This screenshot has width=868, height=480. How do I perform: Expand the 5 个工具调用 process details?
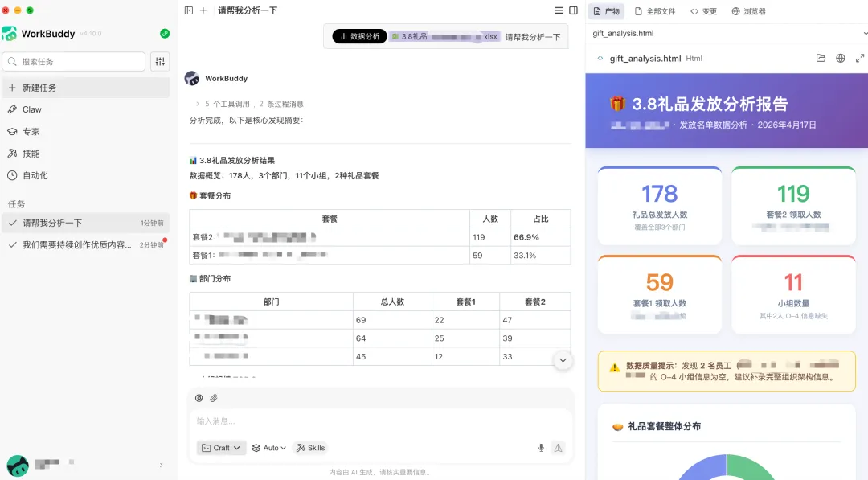click(248, 104)
